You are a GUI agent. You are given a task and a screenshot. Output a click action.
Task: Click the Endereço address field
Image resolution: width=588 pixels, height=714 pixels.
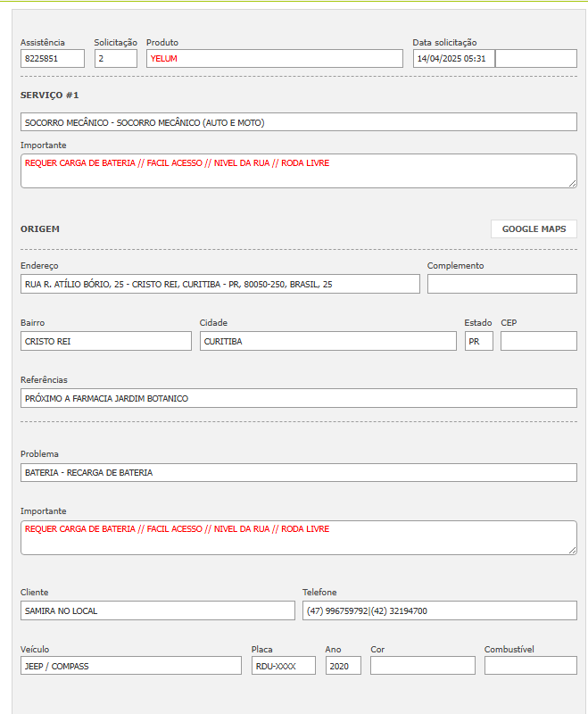(219, 284)
